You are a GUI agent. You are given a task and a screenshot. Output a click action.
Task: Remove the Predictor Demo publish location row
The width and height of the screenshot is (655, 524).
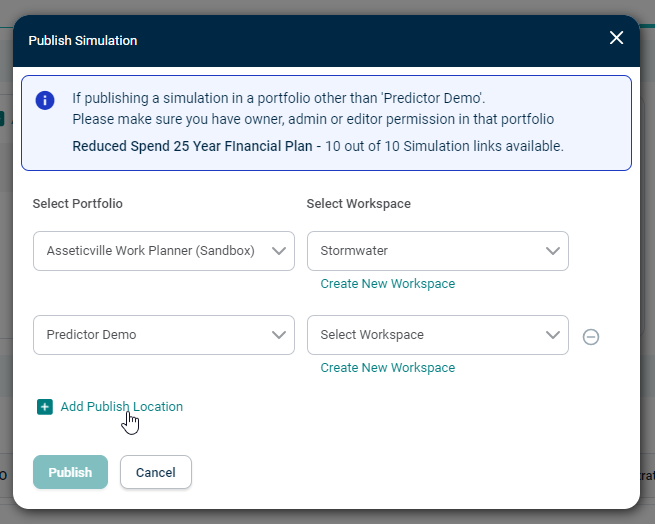tap(591, 336)
